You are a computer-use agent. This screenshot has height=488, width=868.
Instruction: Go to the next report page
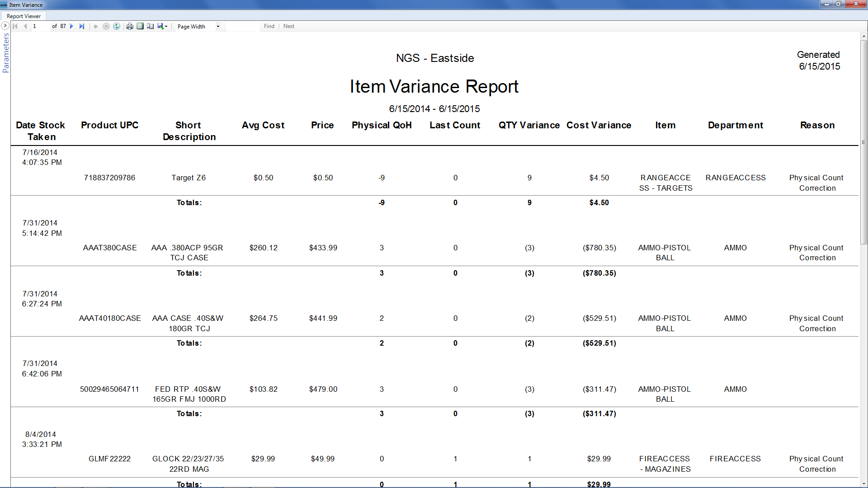pyautogui.click(x=71, y=26)
